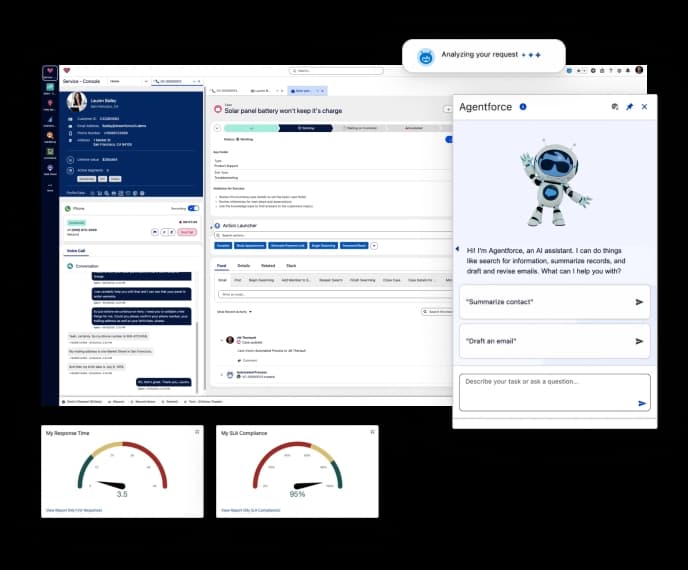Click the global search bar
The height and width of the screenshot is (570, 688).
pyautogui.click(x=336, y=71)
